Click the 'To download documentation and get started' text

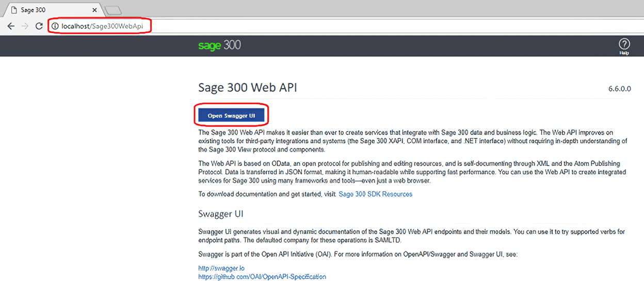click(267, 194)
